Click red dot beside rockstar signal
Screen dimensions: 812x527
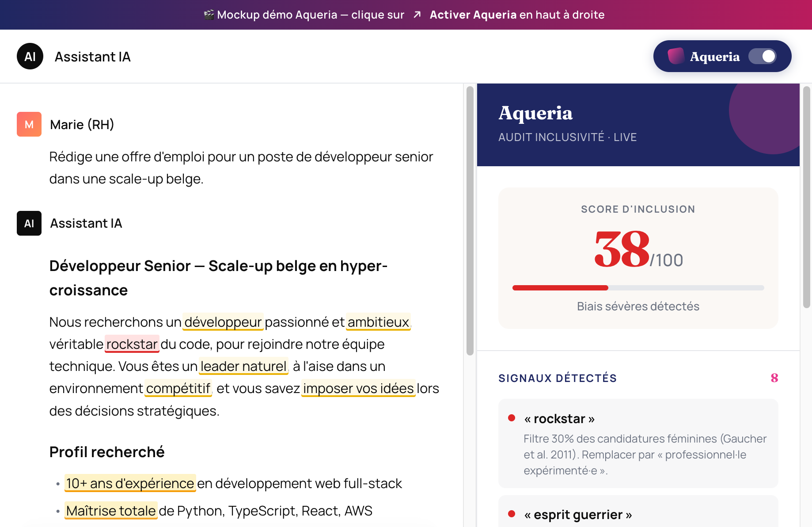(512, 418)
